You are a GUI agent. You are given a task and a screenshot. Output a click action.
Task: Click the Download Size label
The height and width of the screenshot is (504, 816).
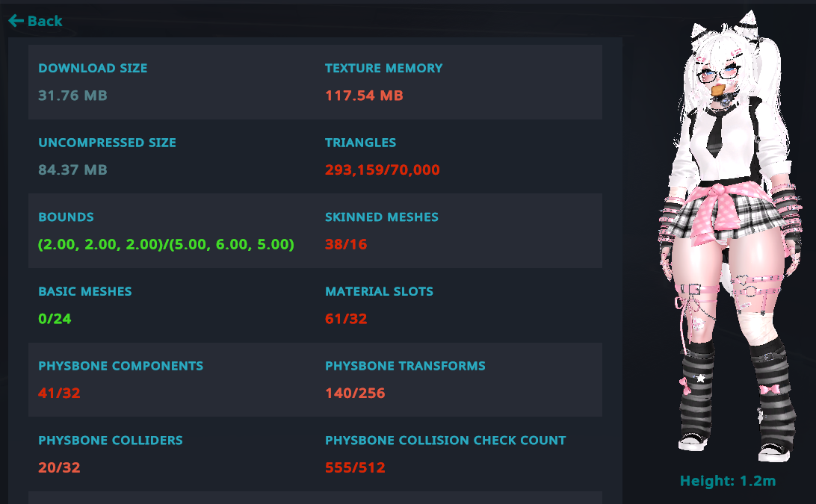point(93,68)
